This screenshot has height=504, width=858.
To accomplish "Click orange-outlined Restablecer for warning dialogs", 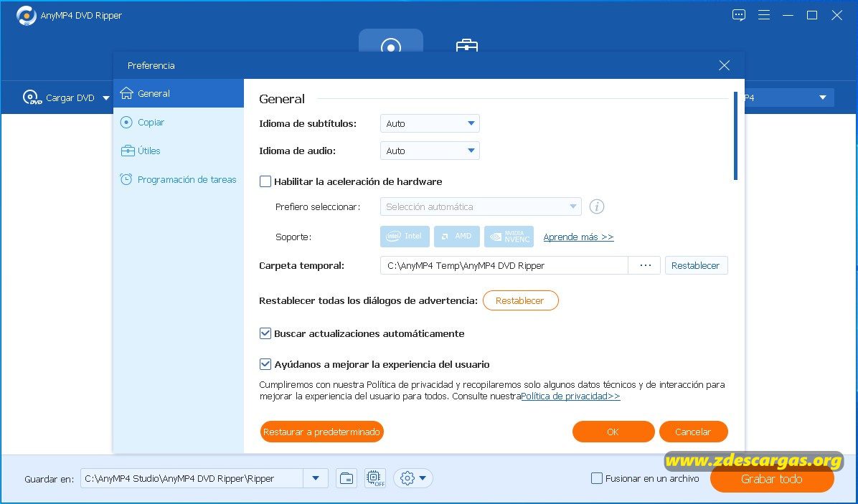I will tap(520, 300).
